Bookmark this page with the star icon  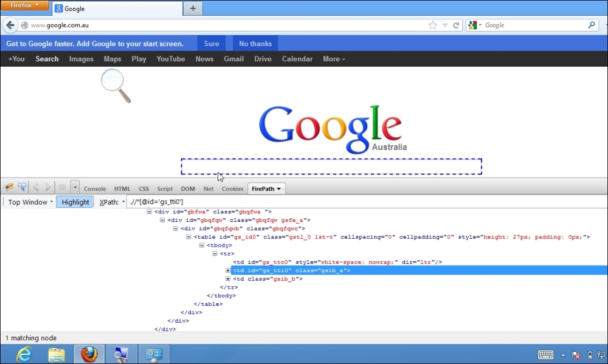[433, 25]
